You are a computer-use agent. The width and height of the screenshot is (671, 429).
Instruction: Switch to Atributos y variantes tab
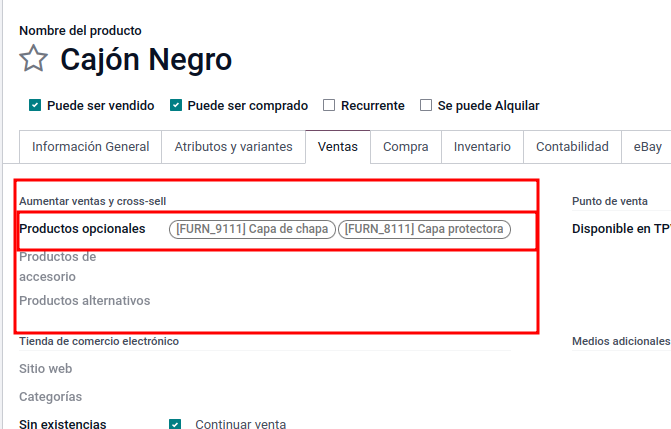pyautogui.click(x=233, y=147)
